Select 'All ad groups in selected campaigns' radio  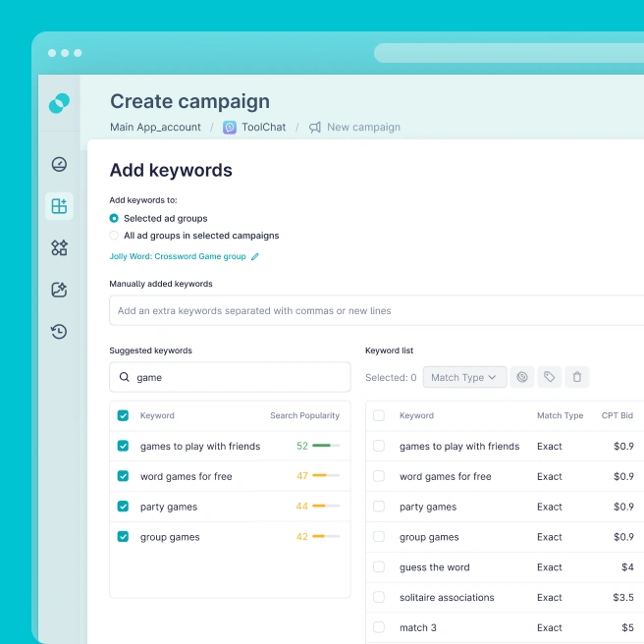[114, 236]
